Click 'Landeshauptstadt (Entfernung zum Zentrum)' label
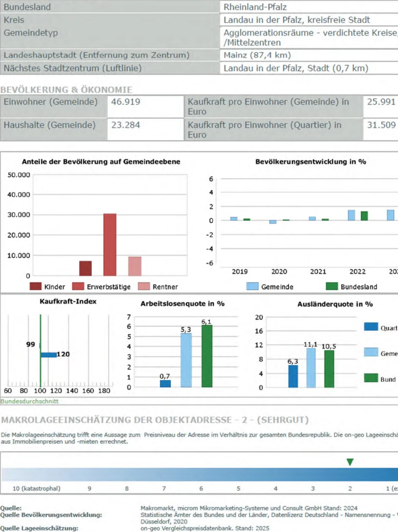Viewport: 398px width, 532px height. point(97,55)
